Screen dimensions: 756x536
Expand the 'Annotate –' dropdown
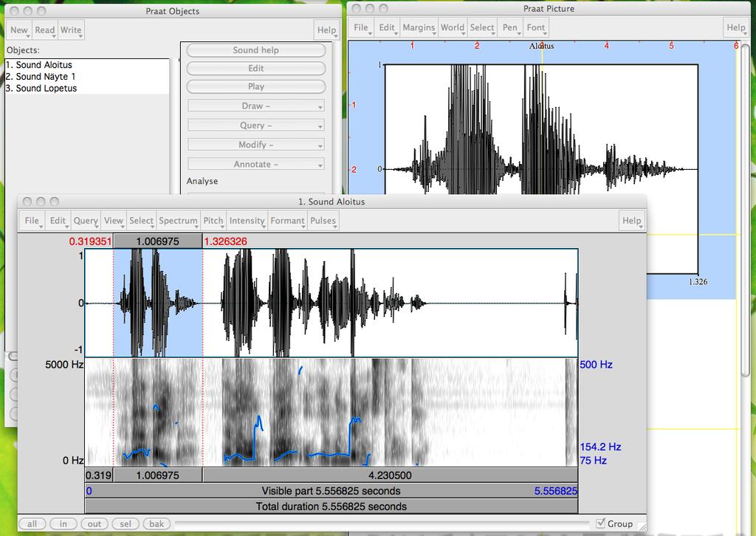(x=256, y=165)
